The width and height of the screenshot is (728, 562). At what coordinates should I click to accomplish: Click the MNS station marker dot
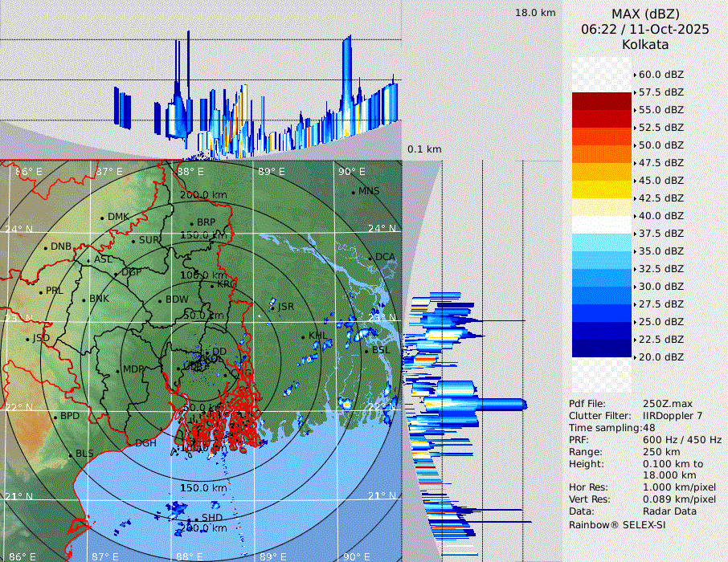point(353,192)
